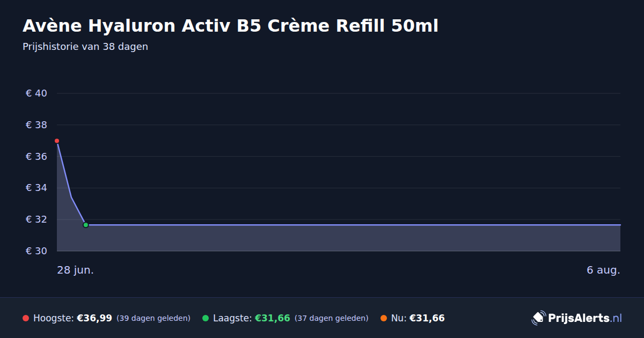Viewport: 644px width, 338px height.
Task: Click the Prijshistorie van 38 dagen subtitle
Action: 85,47
